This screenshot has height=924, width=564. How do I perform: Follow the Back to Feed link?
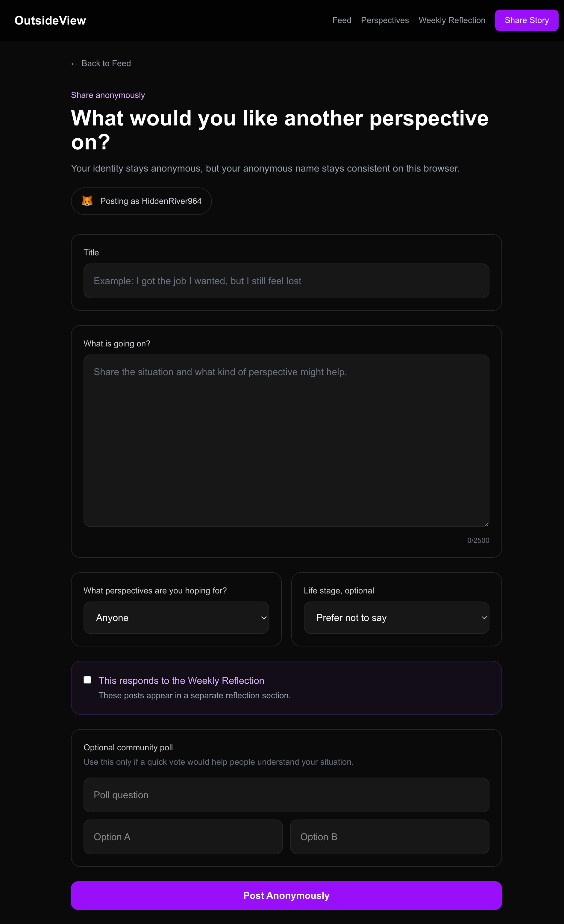click(101, 63)
